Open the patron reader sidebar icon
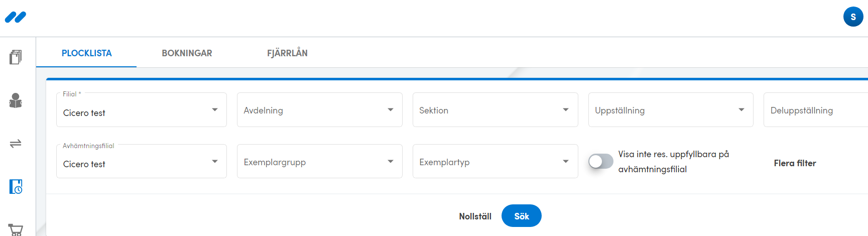 click(x=16, y=100)
